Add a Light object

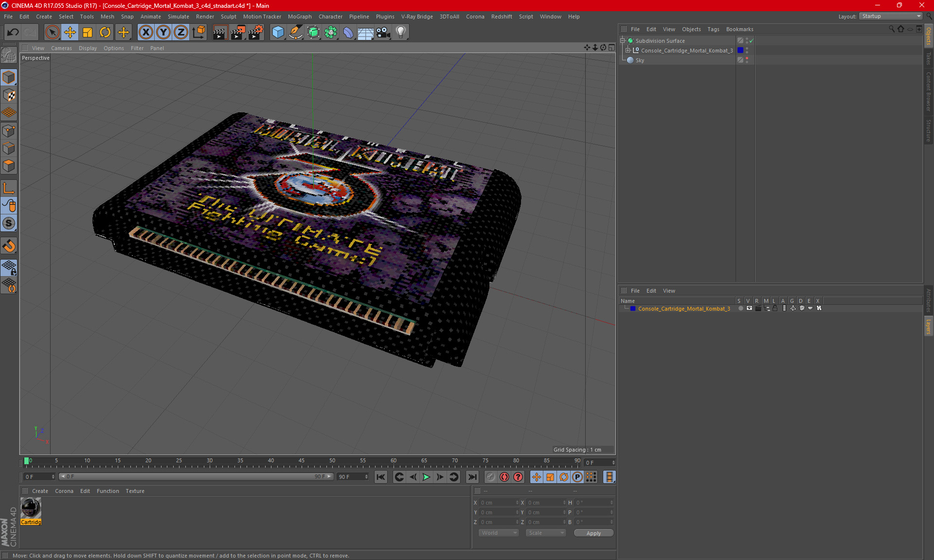(401, 33)
